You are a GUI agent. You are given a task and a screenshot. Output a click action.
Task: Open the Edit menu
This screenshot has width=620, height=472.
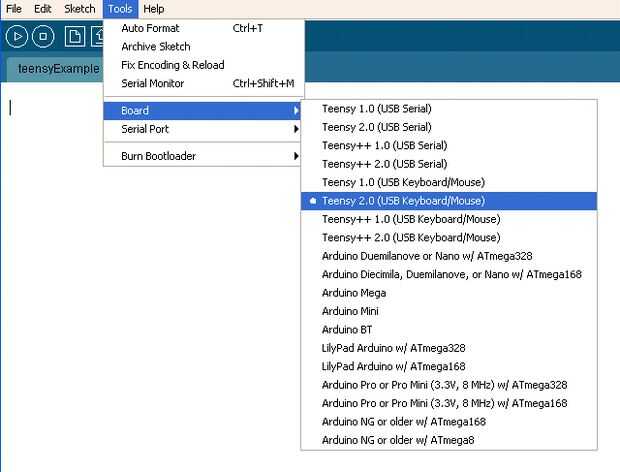[42, 9]
